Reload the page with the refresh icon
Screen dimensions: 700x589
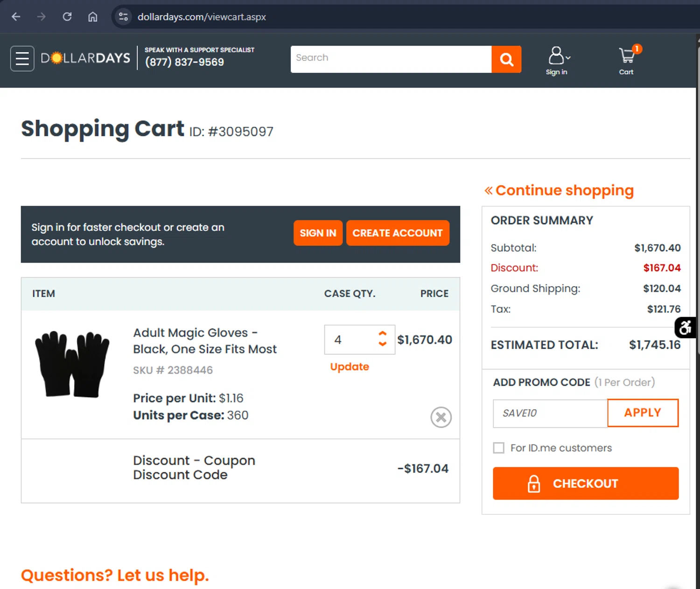[67, 17]
